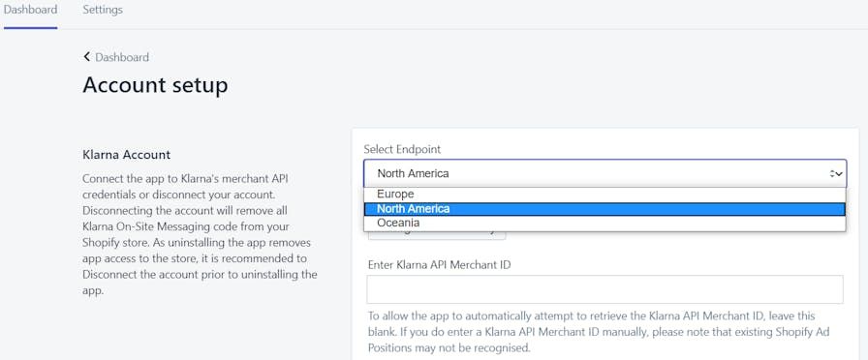Choose Oceania from endpoint list
The height and width of the screenshot is (360, 868).
click(x=604, y=224)
